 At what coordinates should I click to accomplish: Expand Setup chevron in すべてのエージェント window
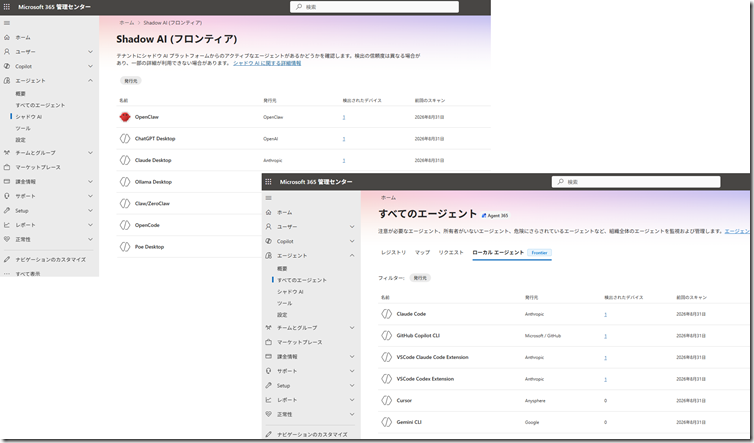click(x=352, y=385)
